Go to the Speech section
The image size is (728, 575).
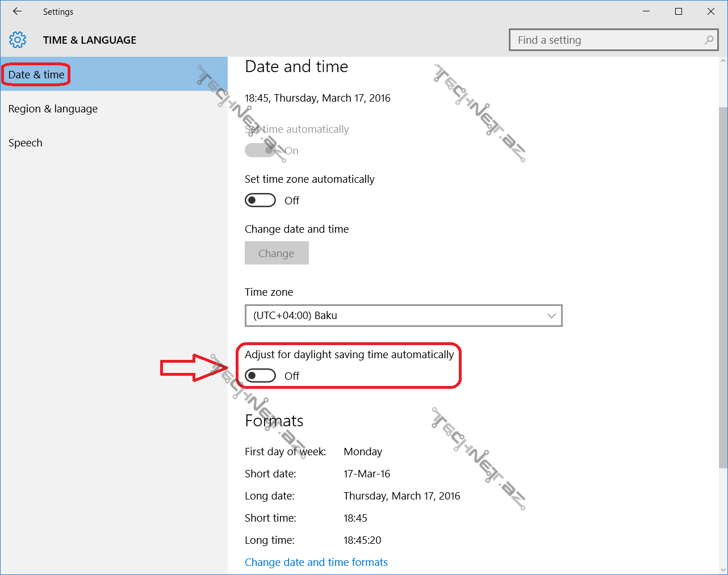[26, 142]
